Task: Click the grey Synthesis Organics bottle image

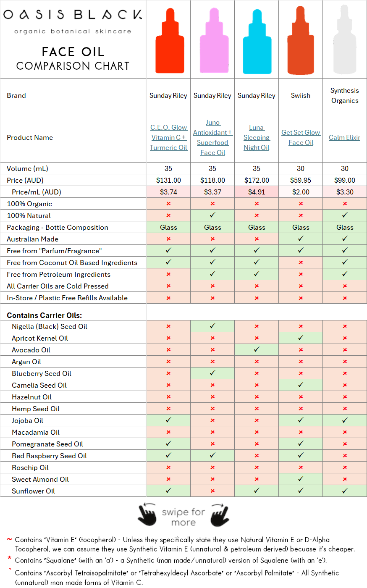Action: pos(345,39)
